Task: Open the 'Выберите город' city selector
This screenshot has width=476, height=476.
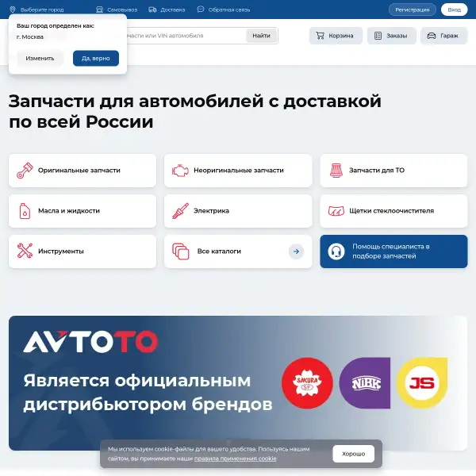Action: click(42, 10)
